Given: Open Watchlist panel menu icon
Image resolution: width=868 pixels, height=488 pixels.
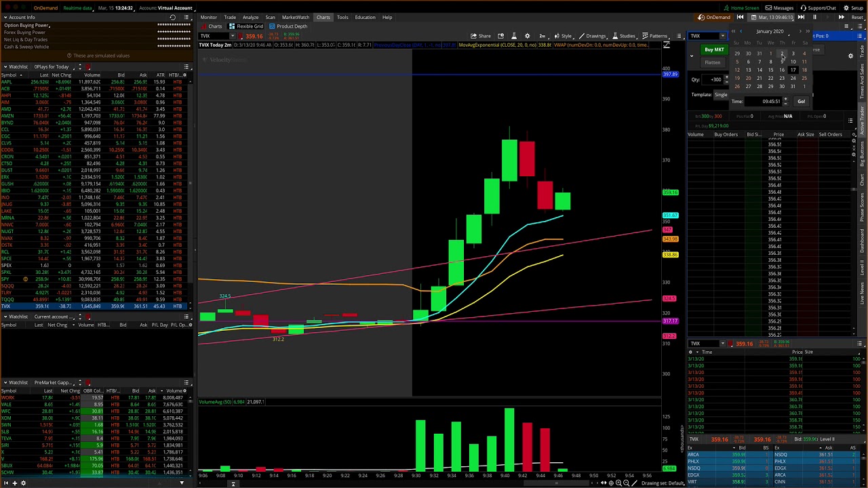Looking at the screenshot, I should pos(186,66).
